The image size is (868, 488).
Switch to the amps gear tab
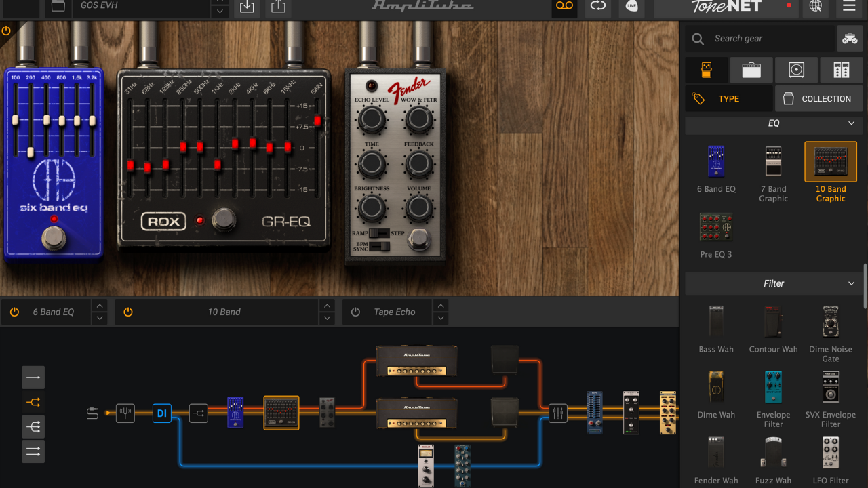pyautogui.click(x=751, y=70)
